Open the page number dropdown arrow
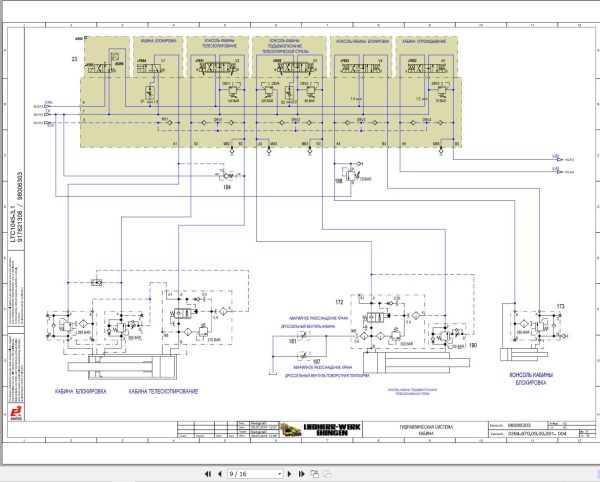Image resolution: width=600 pixels, height=482 pixels. point(280,474)
